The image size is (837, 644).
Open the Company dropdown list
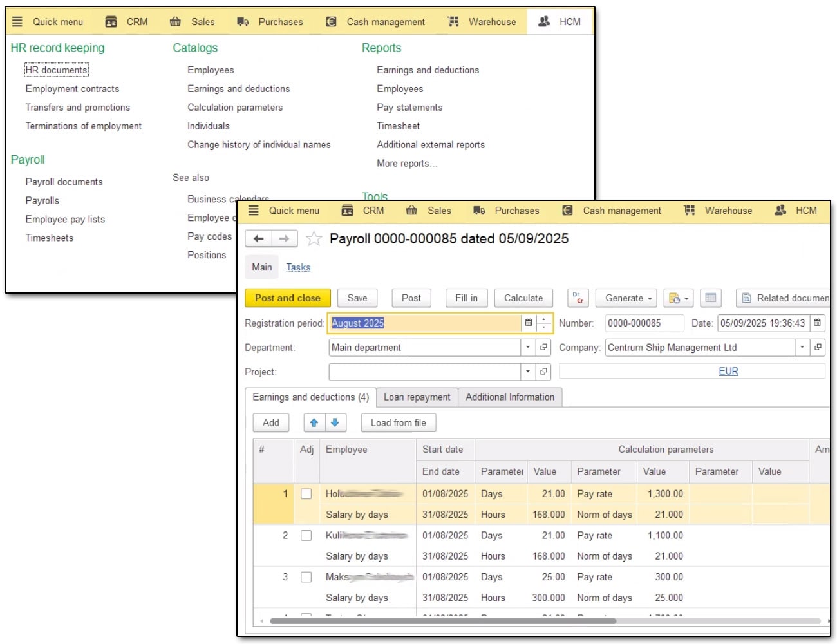pos(802,348)
